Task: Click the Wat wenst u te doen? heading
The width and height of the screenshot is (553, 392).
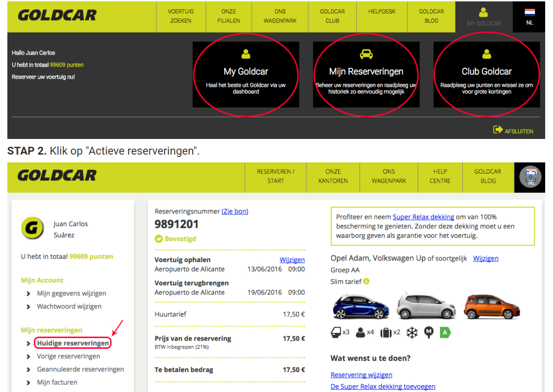Action: [x=370, y=358]
